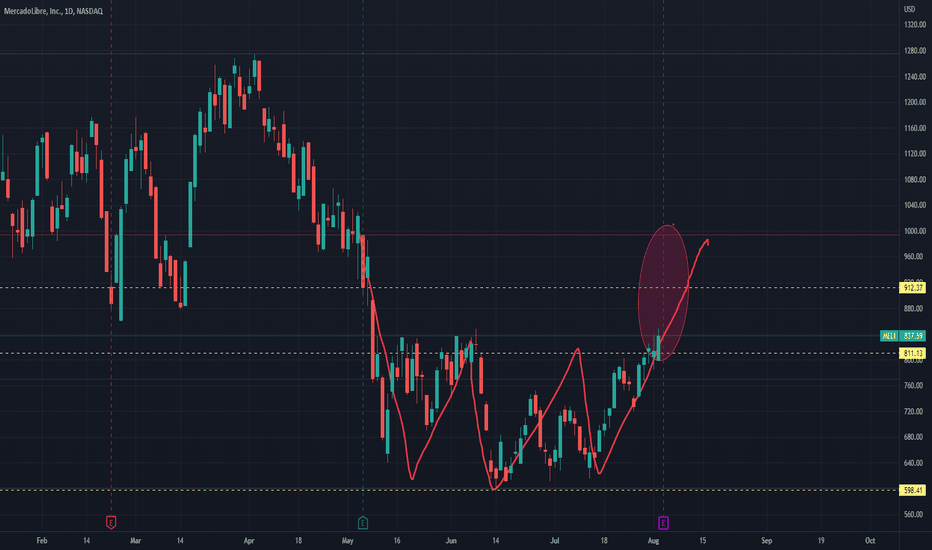Click the 960.00 price axis value
932x550 pixels.
point(915,256)
